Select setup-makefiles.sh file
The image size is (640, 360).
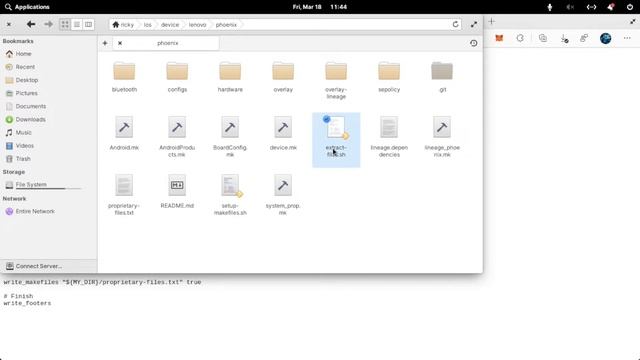pyautogui.click(x=230, y=195)
